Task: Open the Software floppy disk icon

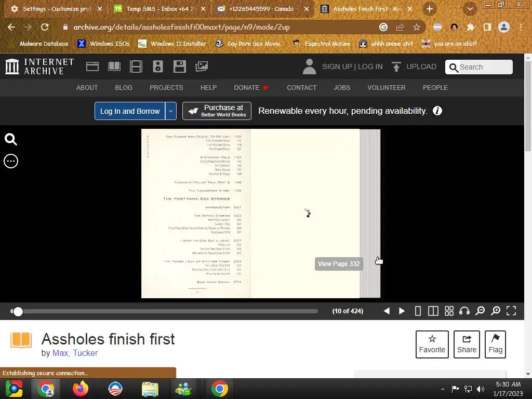Action: (179, 66)
